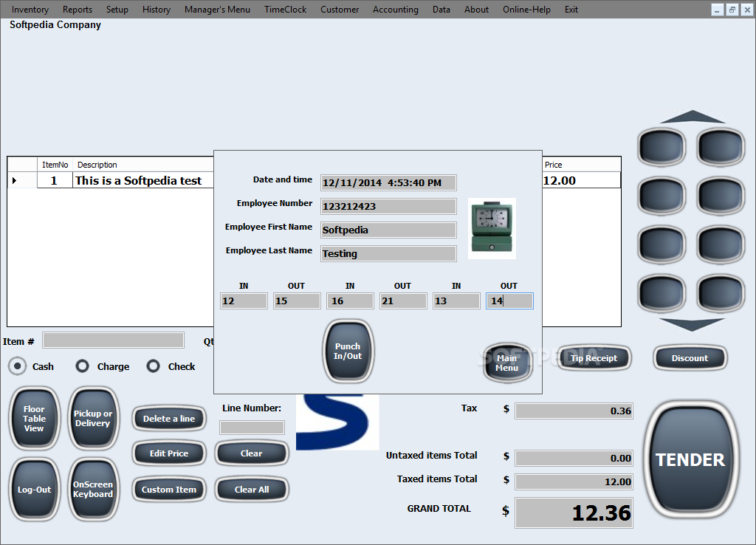Click the Punch In/Out button
Image resolution: width=756 pixels, height=545 pixels.
[x=348, y=351]
